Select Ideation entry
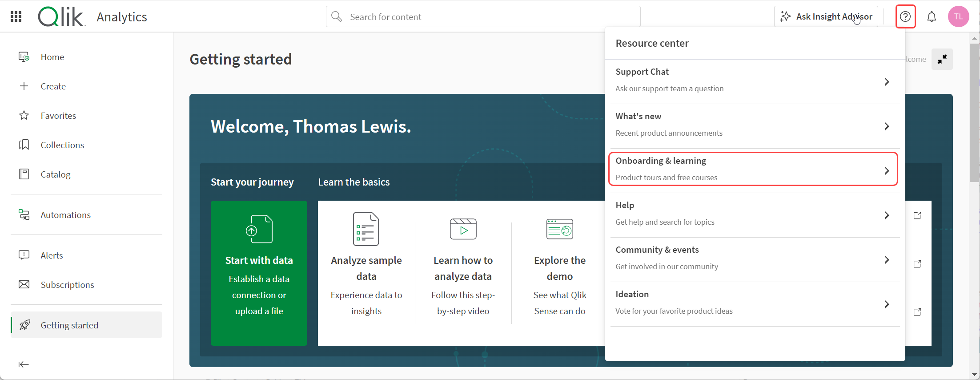Viewport: 980px width, 380px height. click(755, 304)
